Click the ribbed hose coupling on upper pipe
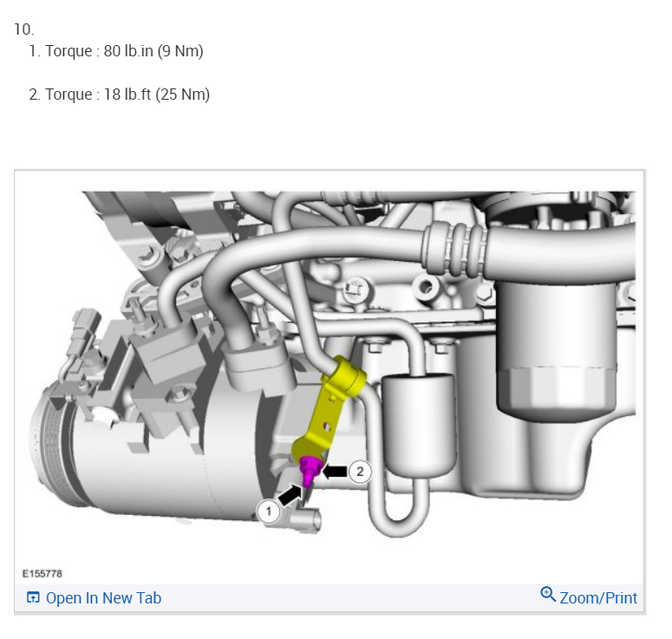This screenshot has width=672, height=639. 454,248
